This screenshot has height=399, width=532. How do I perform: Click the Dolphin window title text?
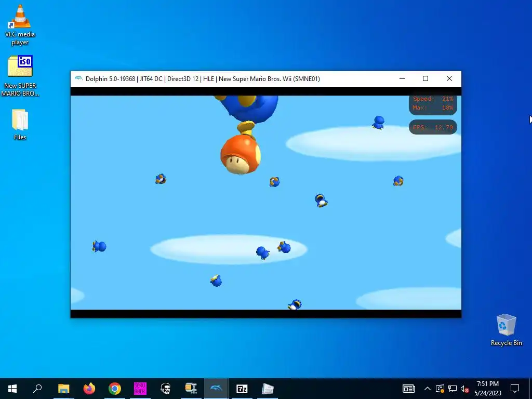click(203, 79)
